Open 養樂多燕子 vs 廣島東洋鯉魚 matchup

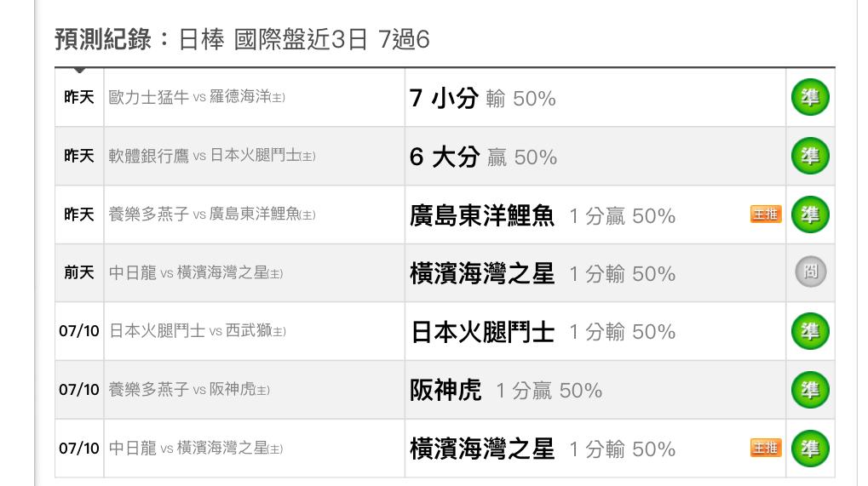[212, 214]
